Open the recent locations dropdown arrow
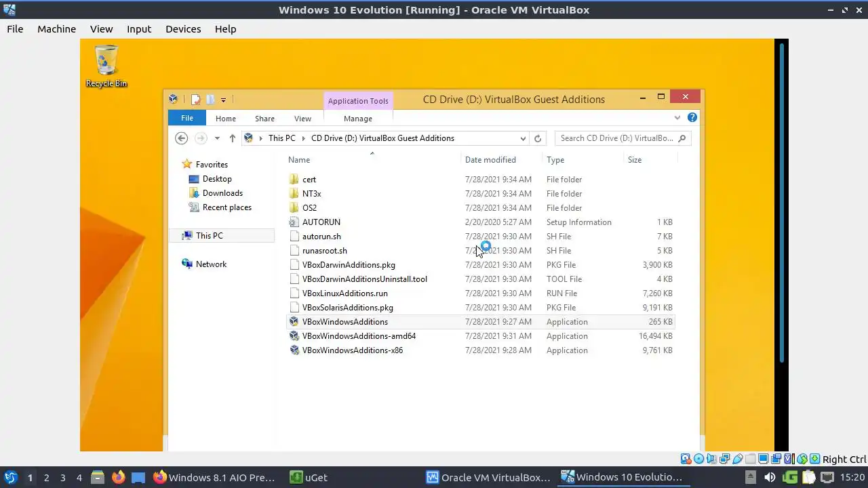This screenshot has width=868, height=488. 217,138
